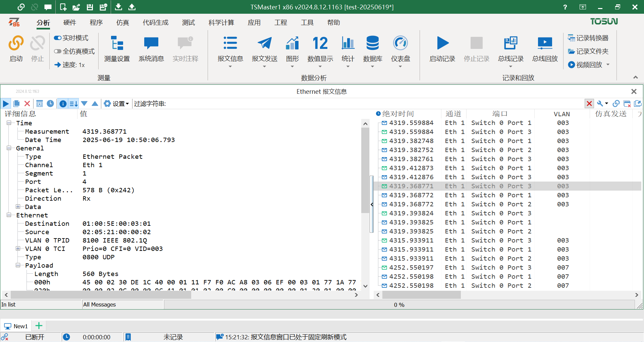The height and width of the screenshot is (342, 644).
Task: Open the 报文发送 message transmit tool
Action: point(265,49)
